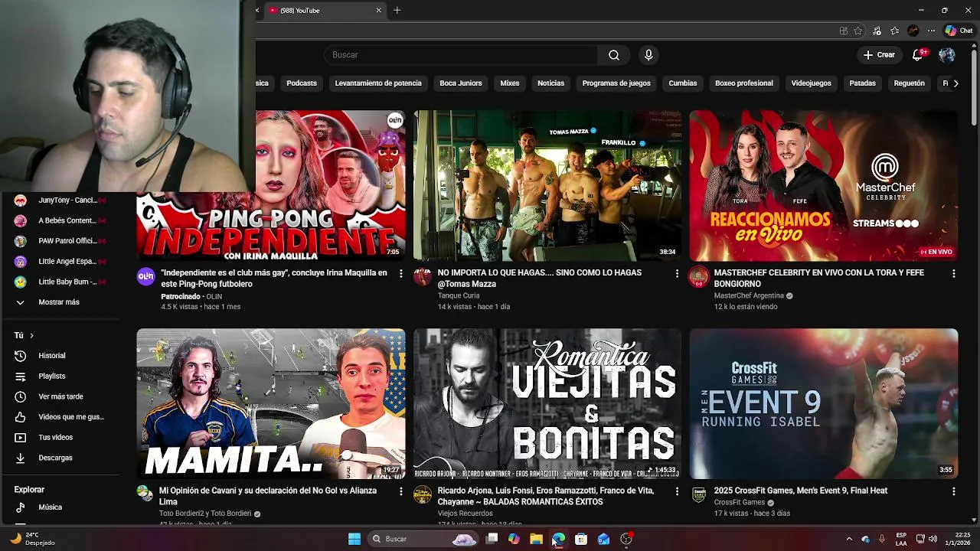
Task: Select the Boxeo profesional chip
Action: pyautogui.click(x=744, y=83)
